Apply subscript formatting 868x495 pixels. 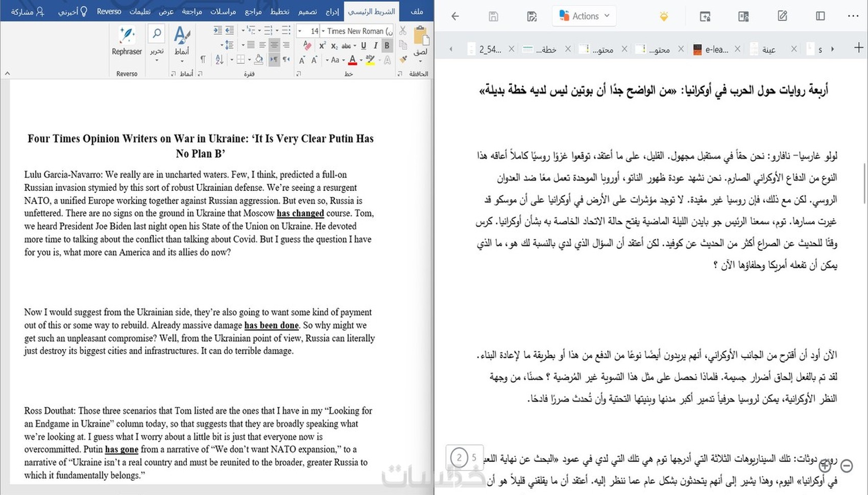point(334,45)
